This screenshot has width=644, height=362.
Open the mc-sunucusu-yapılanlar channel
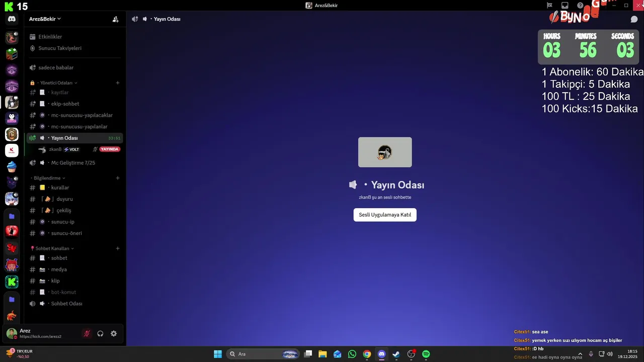[x=74, y=127]
